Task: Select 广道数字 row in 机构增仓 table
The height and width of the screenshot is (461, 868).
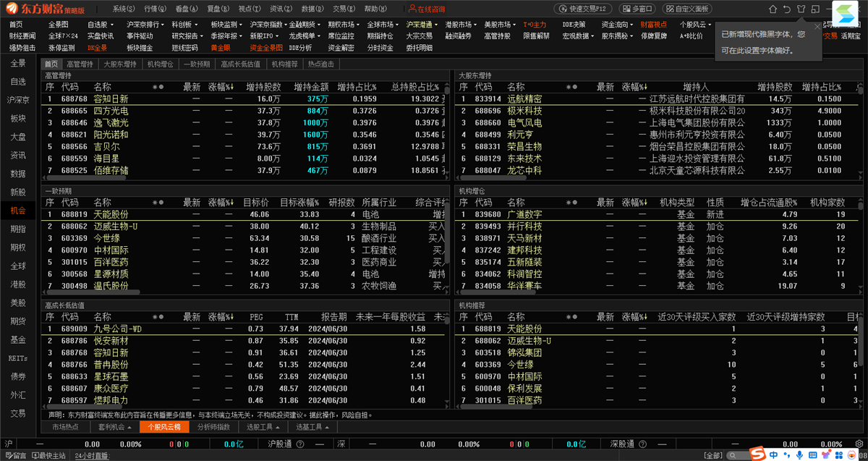Action: tap(658, 214)
